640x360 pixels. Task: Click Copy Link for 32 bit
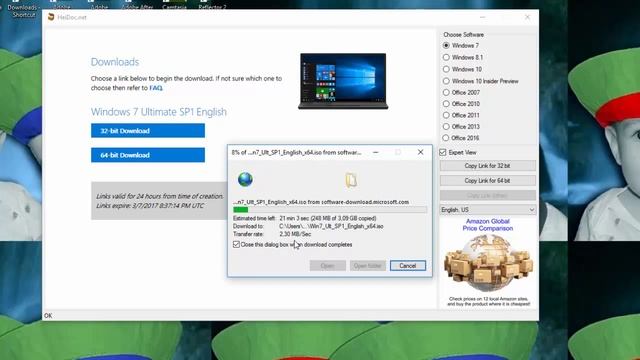point(488,166)
